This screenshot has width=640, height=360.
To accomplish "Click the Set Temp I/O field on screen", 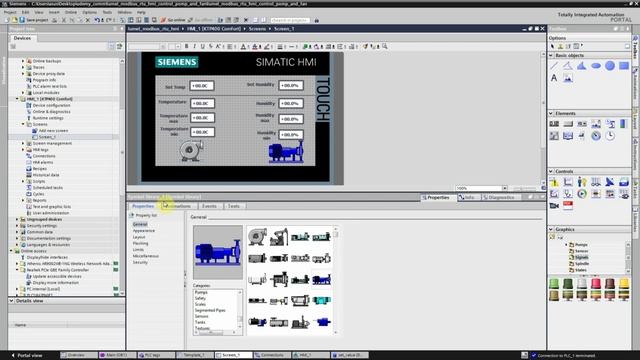I will click(x=202, y=86).
